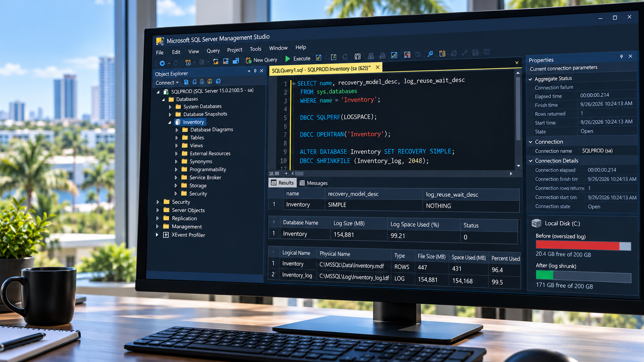Select the Results tab

[282, 183]
